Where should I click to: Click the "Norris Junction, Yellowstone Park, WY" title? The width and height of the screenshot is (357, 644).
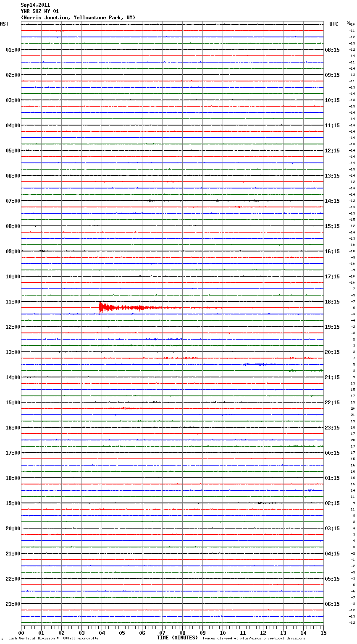pyautogui.click(x=78, y=18)
